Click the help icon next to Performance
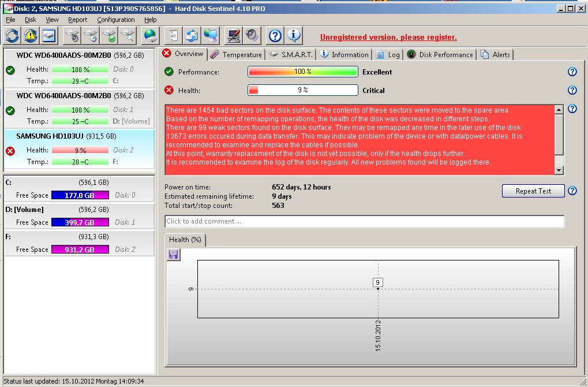588x387 pixels. pos(572,72)
